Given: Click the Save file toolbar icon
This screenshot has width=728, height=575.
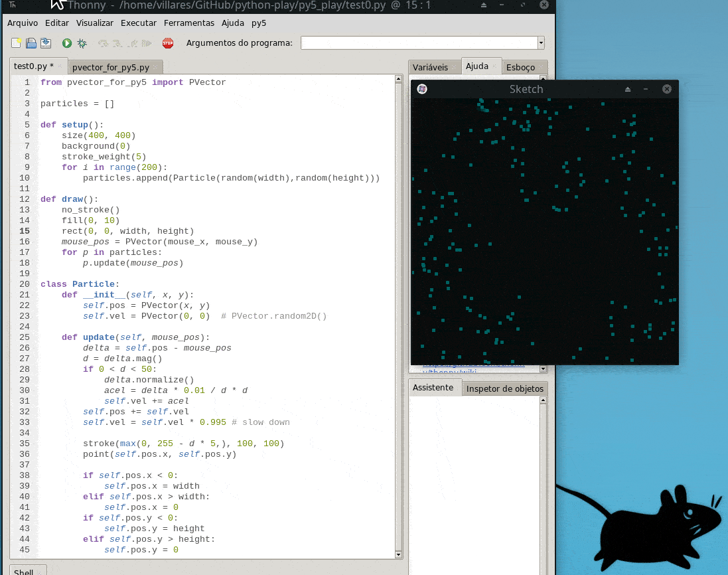Looking at the screenshot, I should [x=46, y=43].
